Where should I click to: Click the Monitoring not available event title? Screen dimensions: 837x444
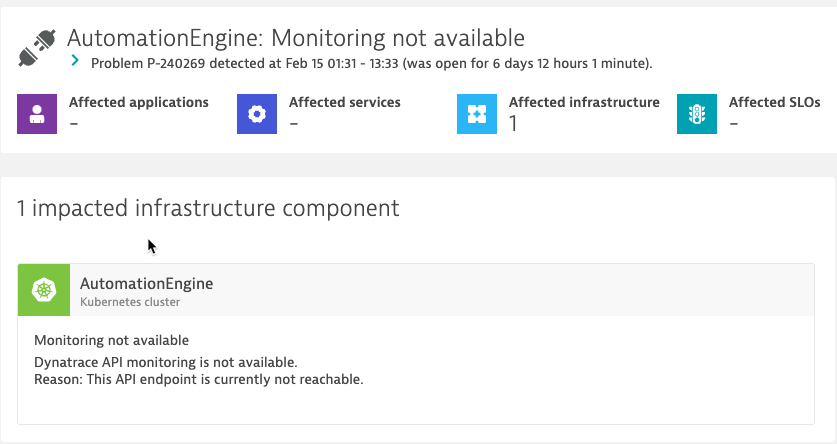point(112,340)
